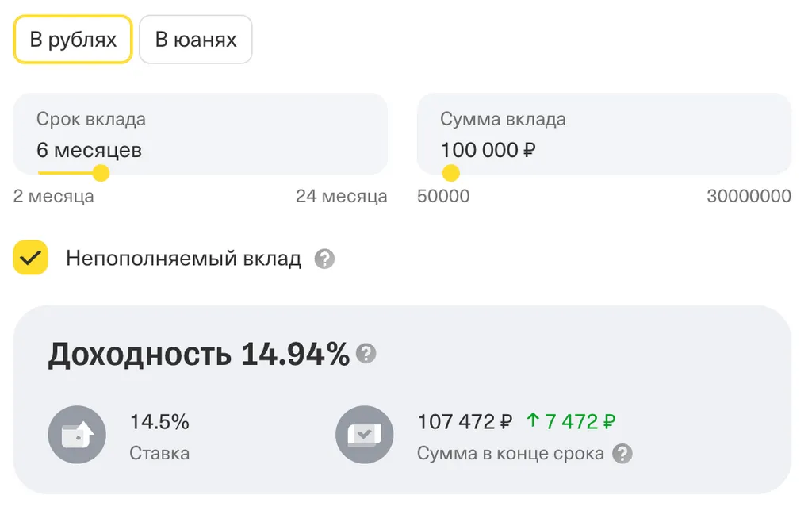Click the «14.5%» rate value
The height and width of the screenshot is (522, 812).
click(x=159, y=422)
